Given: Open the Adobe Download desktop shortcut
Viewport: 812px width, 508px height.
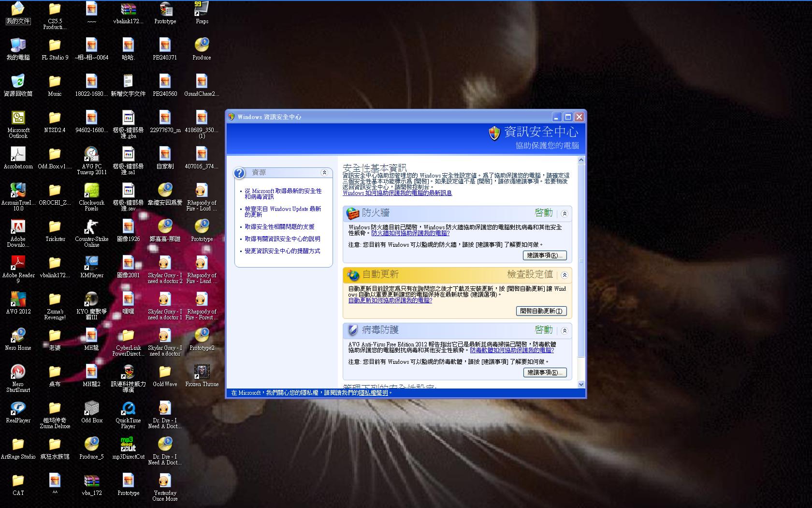Looking at the screenshot, I should click(x=18, y=233).
